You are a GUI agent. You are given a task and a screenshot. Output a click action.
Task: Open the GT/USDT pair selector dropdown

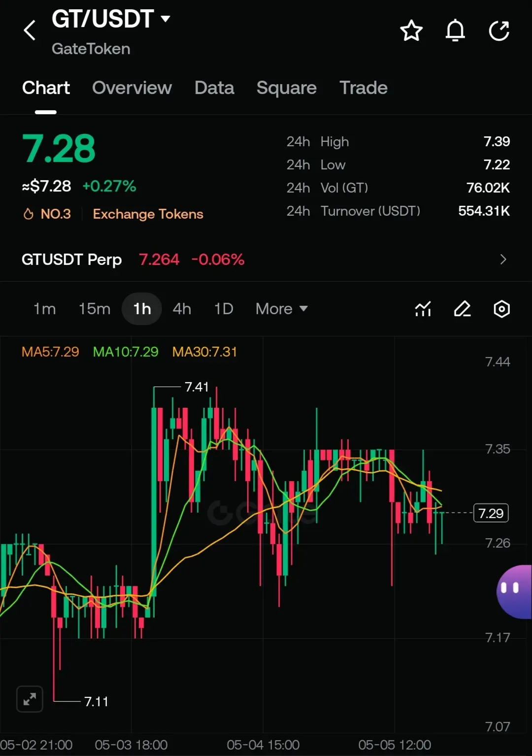click(111, 19)
